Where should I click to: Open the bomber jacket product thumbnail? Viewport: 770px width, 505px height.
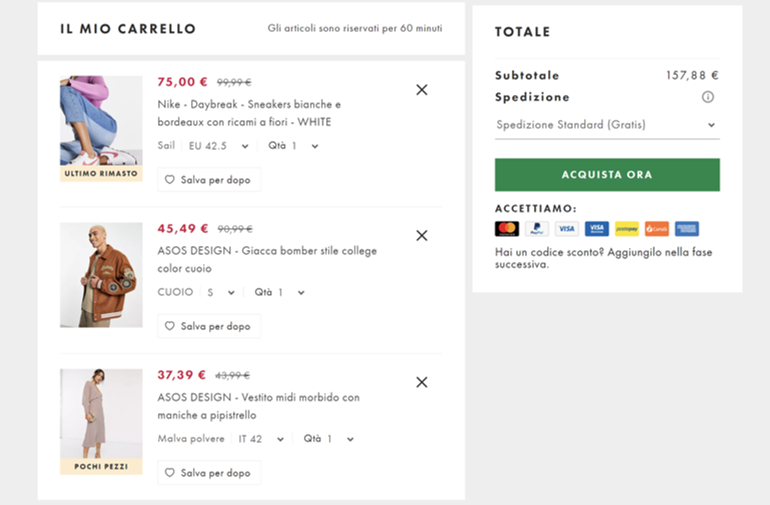click(x=101, y=275)
